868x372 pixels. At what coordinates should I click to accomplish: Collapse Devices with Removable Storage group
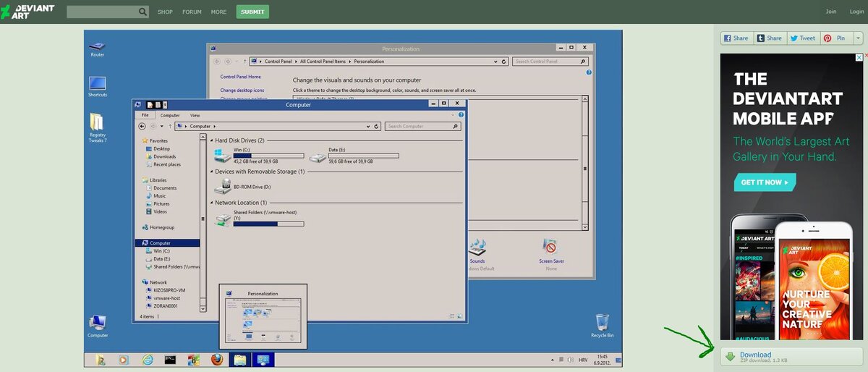coord(211,172)
